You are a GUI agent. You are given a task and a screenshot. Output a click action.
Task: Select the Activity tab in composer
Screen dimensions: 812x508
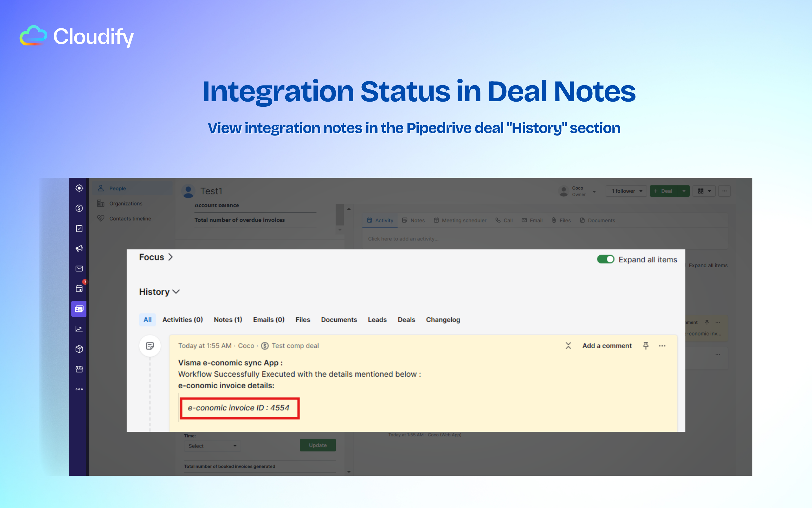(380, 220)
